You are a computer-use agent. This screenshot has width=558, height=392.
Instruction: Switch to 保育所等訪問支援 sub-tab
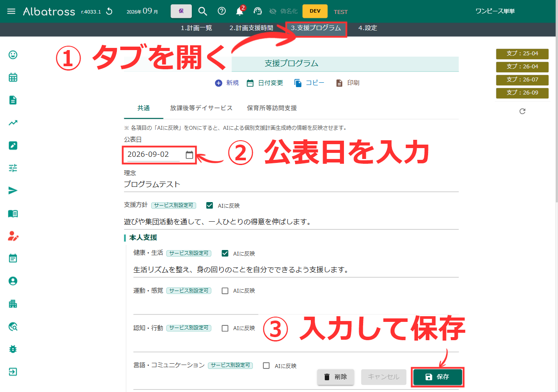(x=272, y=108)
